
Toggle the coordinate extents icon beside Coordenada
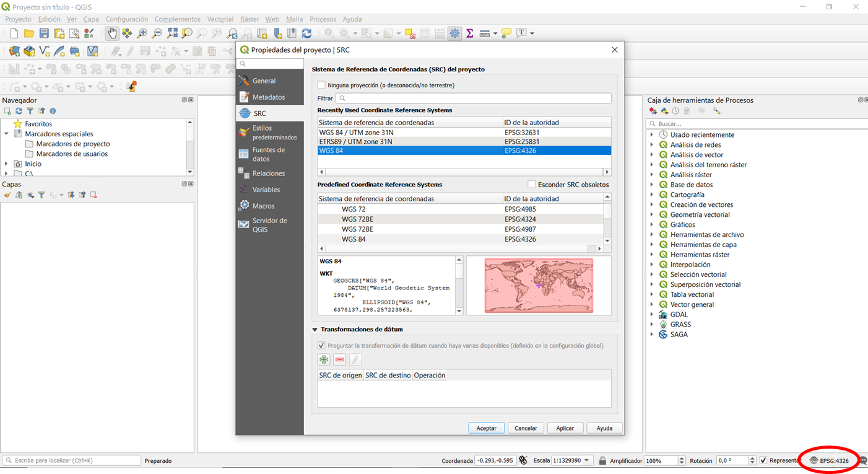pyautogui.click(x=523, y=460)
